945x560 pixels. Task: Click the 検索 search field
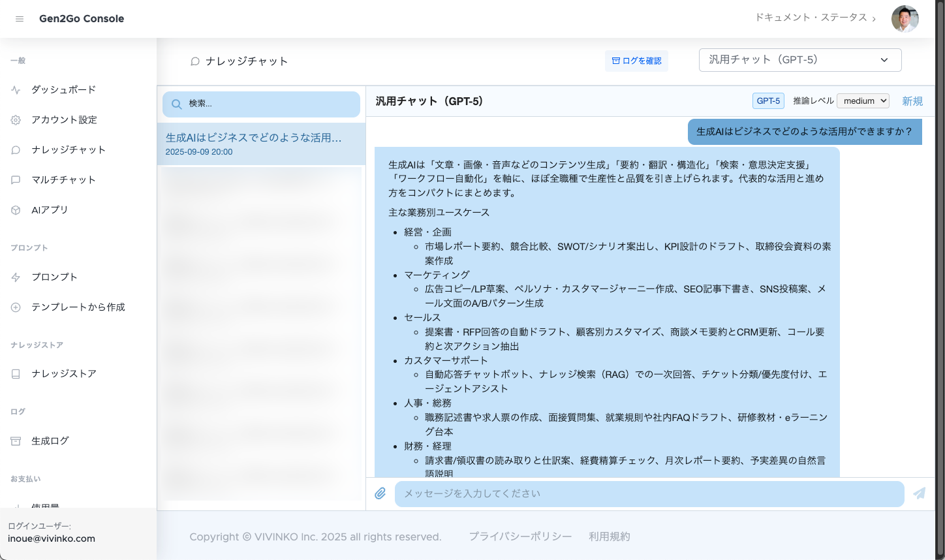(x=261, y=104)
